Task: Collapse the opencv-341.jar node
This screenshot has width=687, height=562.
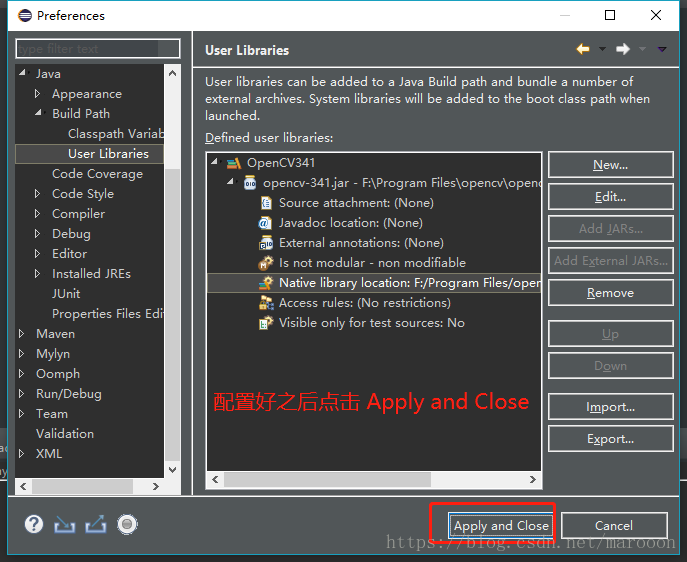Action: (230, 181)
